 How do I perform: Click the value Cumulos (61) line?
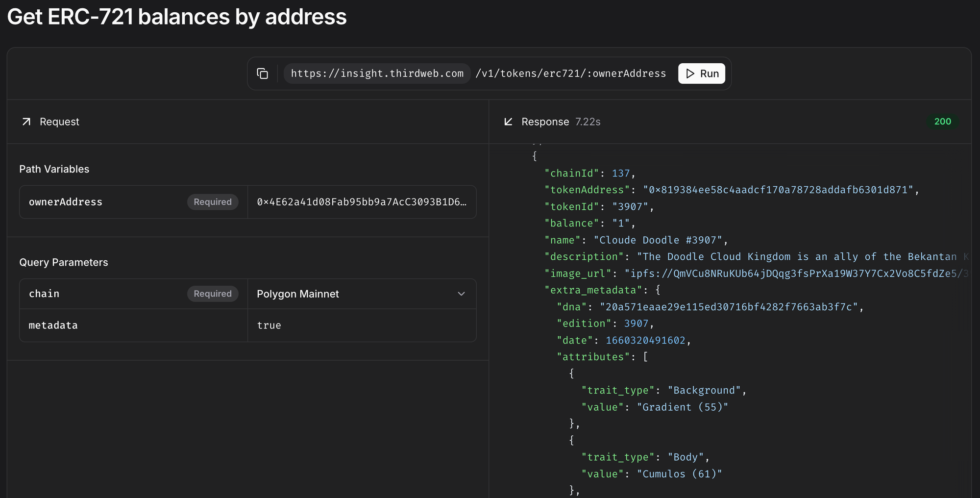pyautogui.click(x=652, y=473)
